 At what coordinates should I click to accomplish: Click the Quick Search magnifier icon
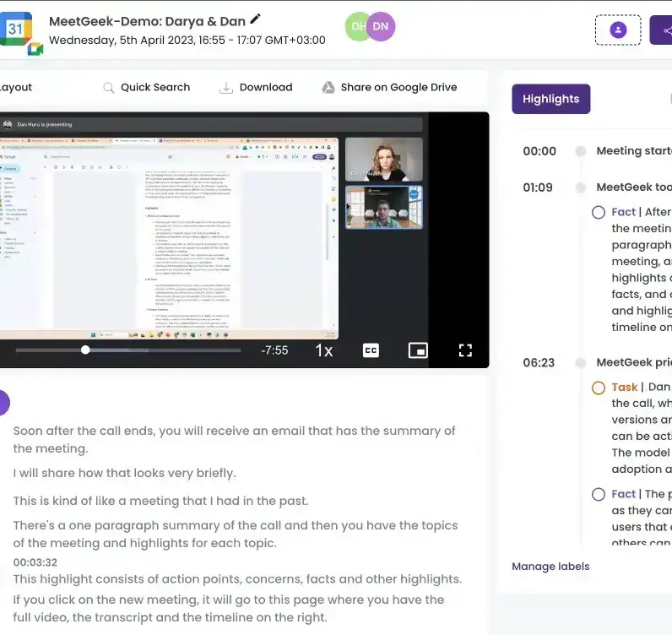[x=109, y=88]
